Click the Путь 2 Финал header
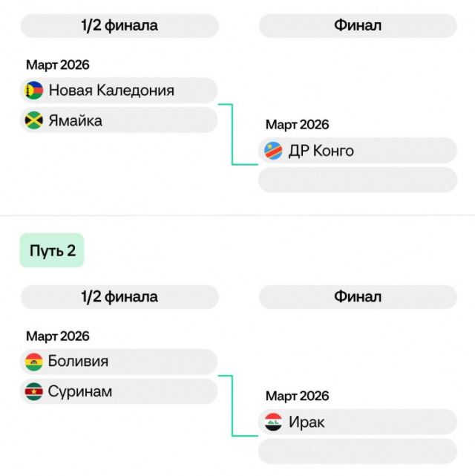Viewport: 475px width, 476px height. pos(358,297)
